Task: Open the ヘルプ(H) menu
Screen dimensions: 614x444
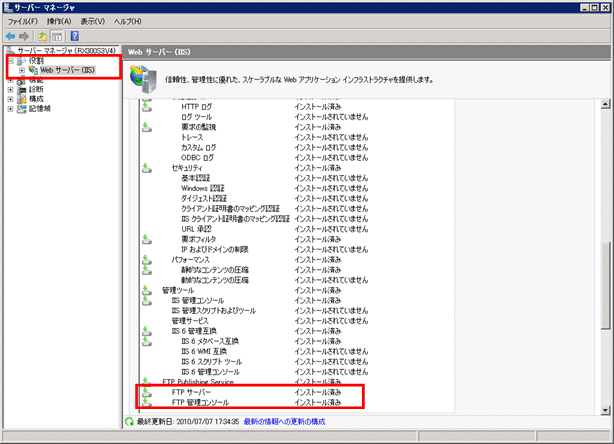Action: pos(128,22)
